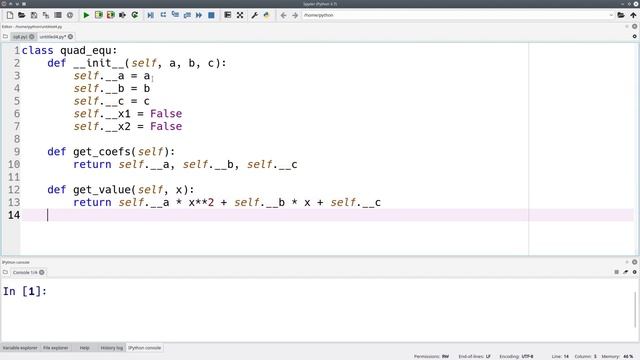Create a new file with toolbar icon

coord(10,15)
